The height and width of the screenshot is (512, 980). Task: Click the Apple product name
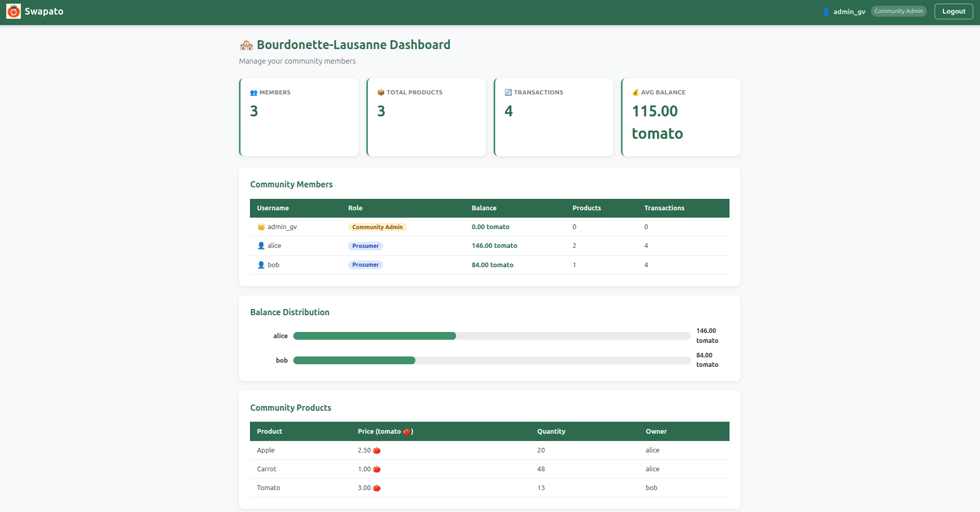266,450
